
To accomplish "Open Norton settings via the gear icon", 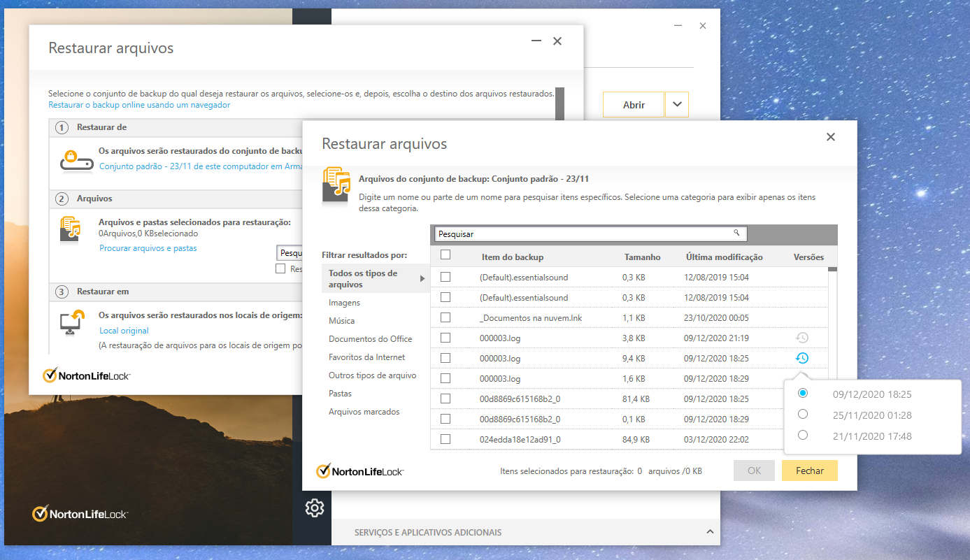I will [315, 508].
